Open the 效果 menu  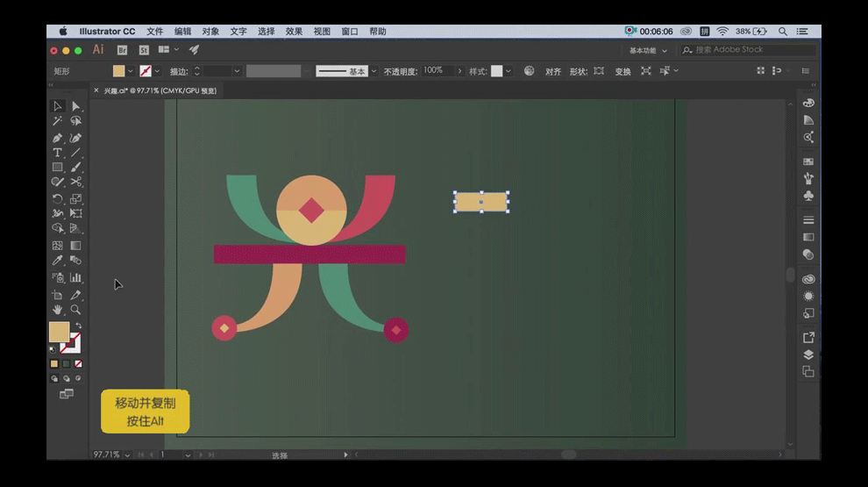click(x=294, y=32)
